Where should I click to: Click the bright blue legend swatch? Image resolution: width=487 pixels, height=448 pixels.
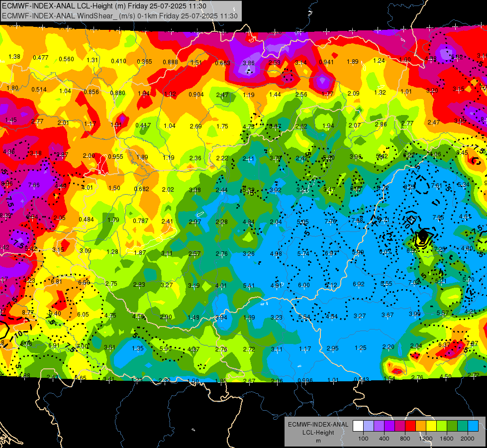click(x=473, y=426)
